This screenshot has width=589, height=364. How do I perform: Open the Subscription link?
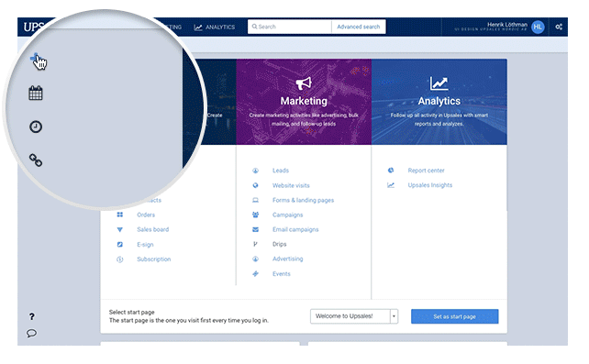pos(153,259)
